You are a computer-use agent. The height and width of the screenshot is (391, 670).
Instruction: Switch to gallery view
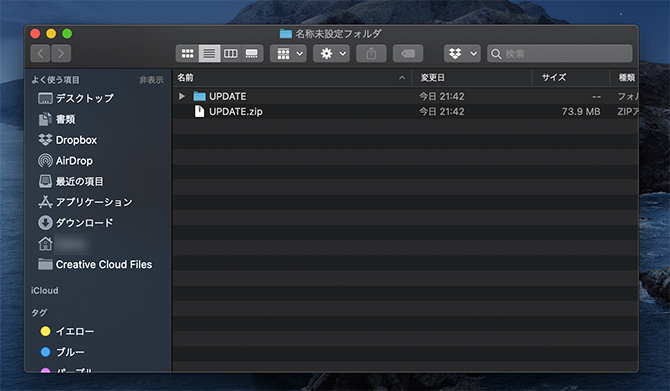(x=252, y=53)
